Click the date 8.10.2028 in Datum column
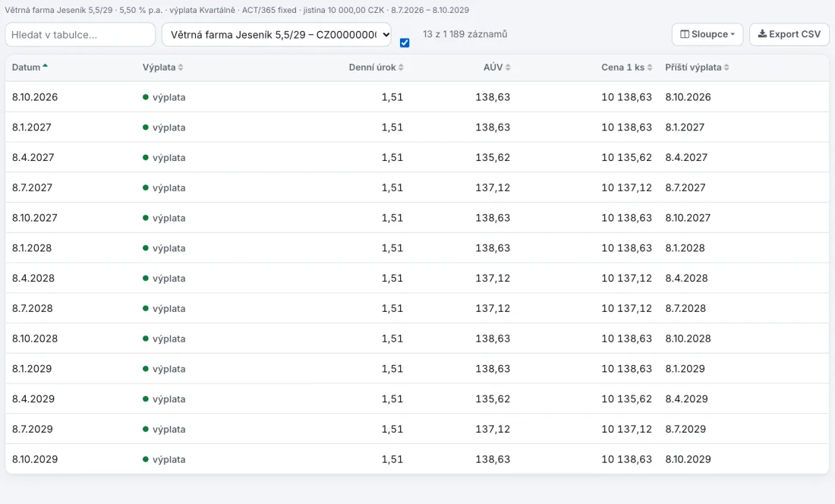The width and height of the screenshot is (835, 504). pos(35,339)
